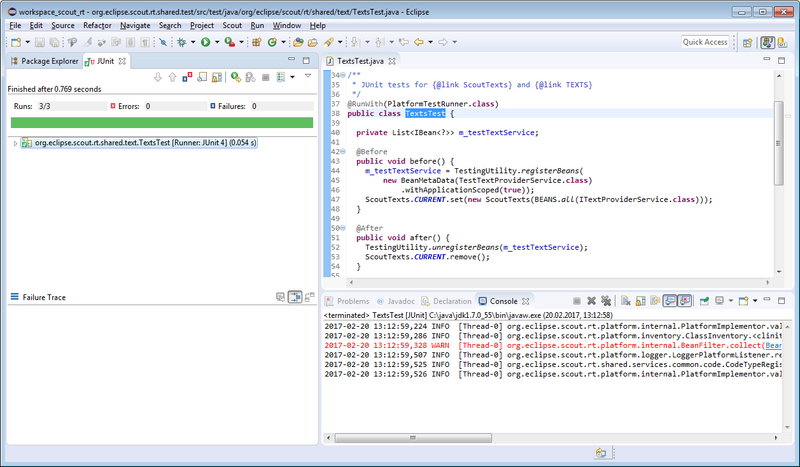Navigate back with the yellow arrow
This screenshot has width=800, height=467.
coord(419,42)
